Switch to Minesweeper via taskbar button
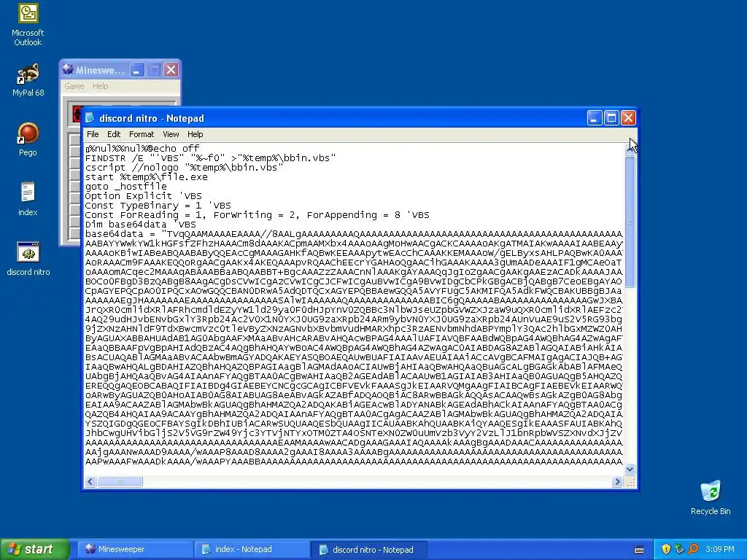Screen dimensions: 747x560 pyautogui.click(x=133, y=549)
